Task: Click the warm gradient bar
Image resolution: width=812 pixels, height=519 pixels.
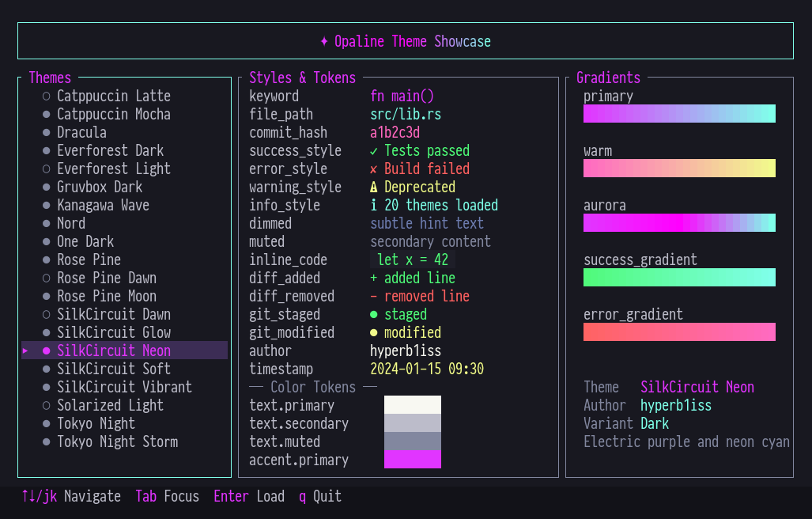Action: pyautogui.click(x=679, y=168)
